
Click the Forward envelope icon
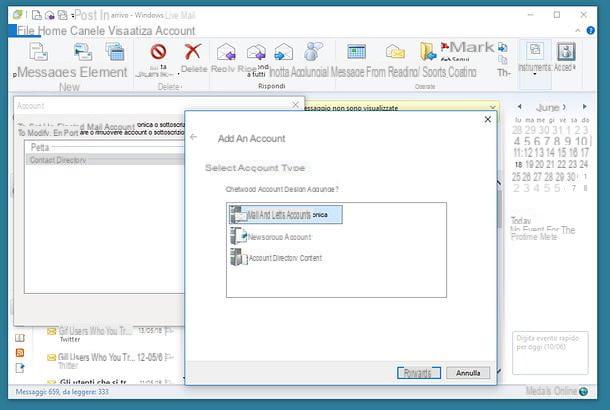(x=284, y=52)
